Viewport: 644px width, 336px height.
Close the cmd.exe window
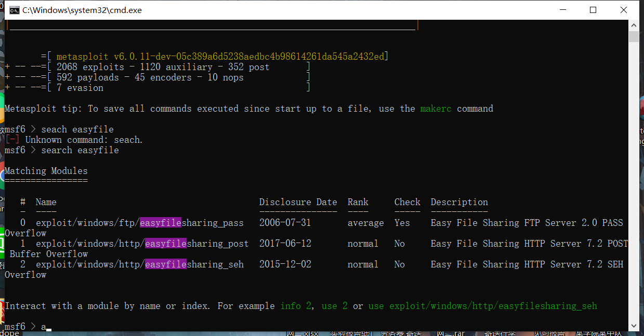coord(624,10)
